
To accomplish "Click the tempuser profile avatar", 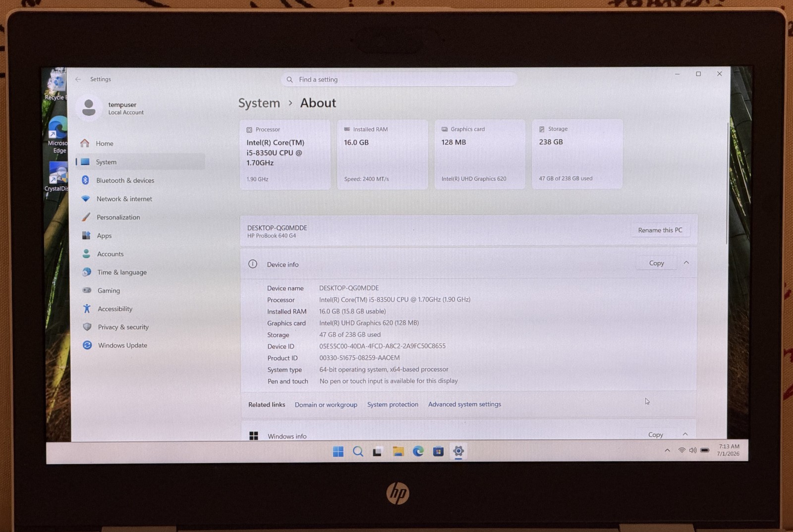I will tap(89, 107).
